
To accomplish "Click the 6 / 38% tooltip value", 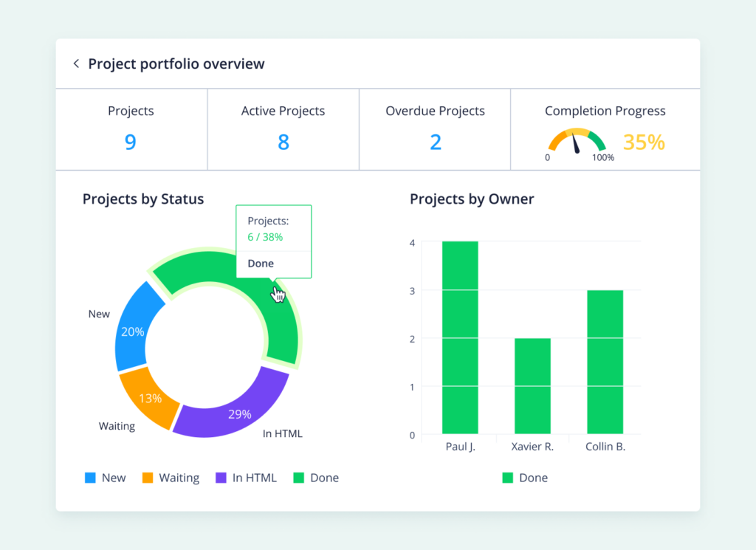I will 265,237.
